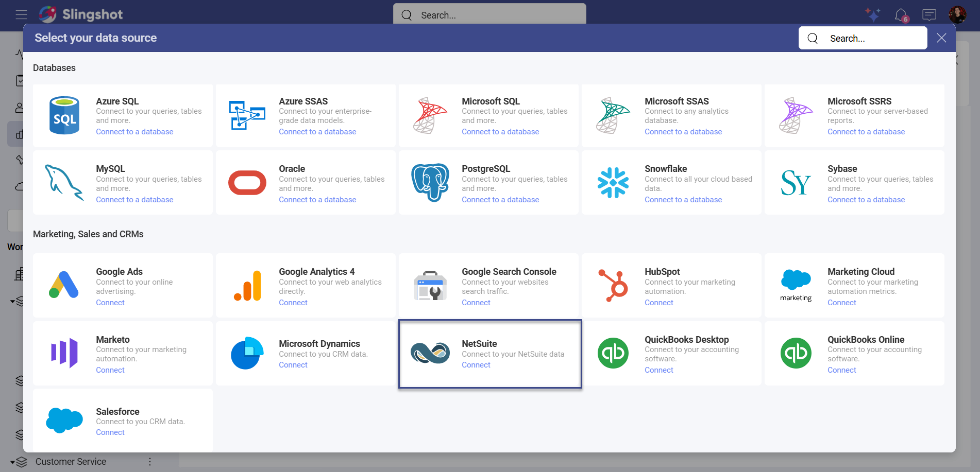Select the people icon in the left sidebar

[20, 107]
